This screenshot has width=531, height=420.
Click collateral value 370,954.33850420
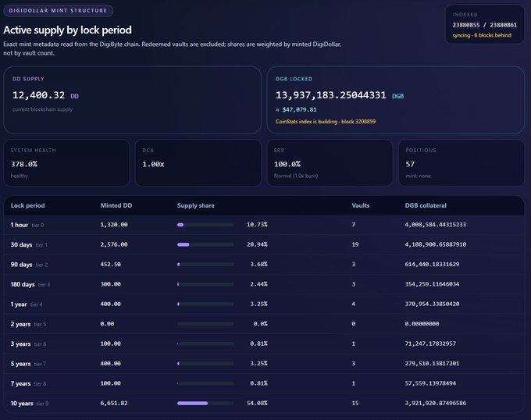(x=432, y=304)
